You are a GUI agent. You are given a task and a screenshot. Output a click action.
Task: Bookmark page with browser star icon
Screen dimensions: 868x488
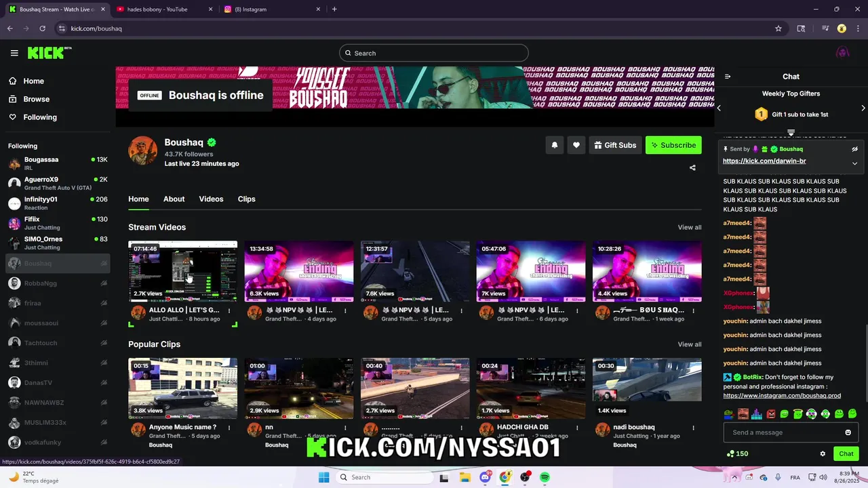(778, 28)
